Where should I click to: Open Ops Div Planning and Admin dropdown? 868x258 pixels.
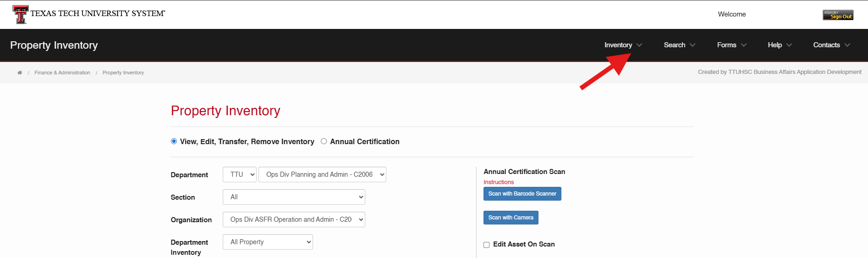[x=322, y=174]
